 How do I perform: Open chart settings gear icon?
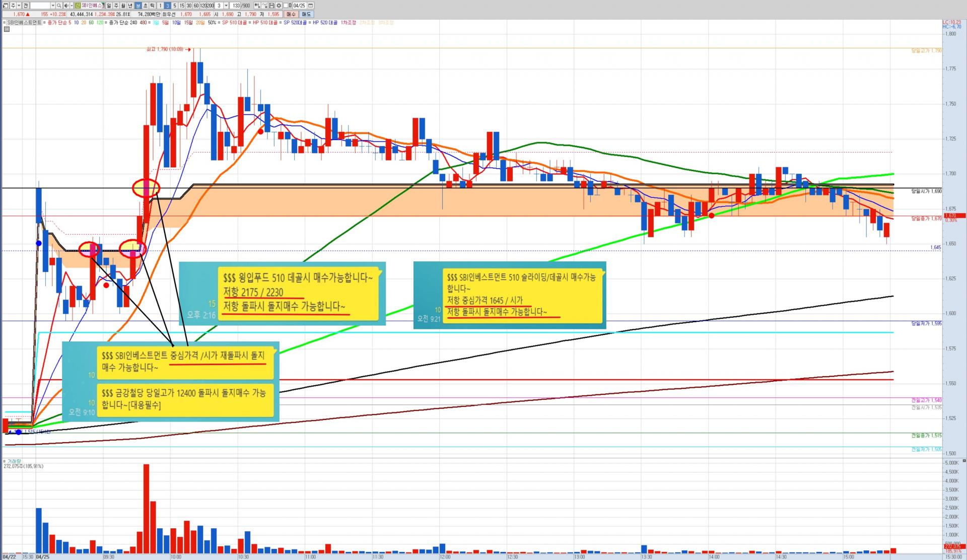pos(279,6)
